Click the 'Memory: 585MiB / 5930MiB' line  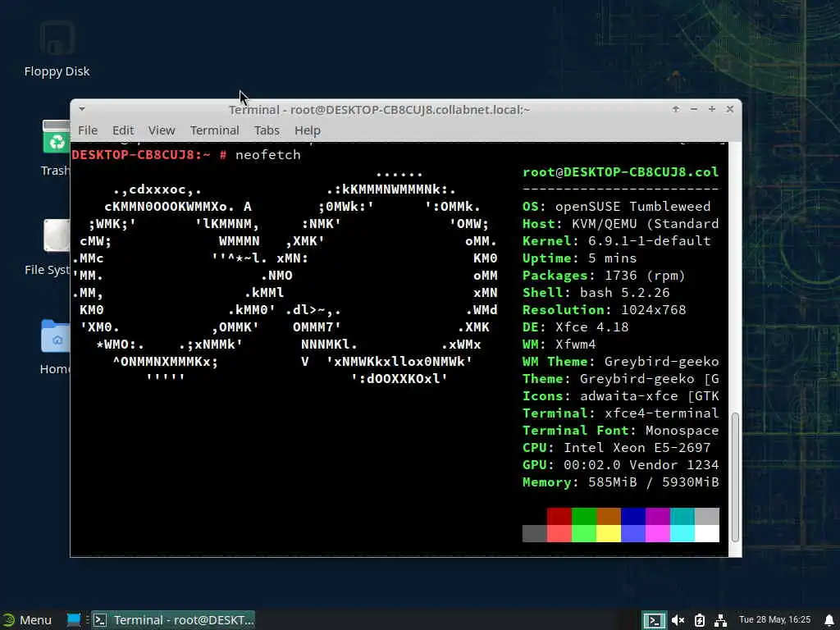pos(620,482)
